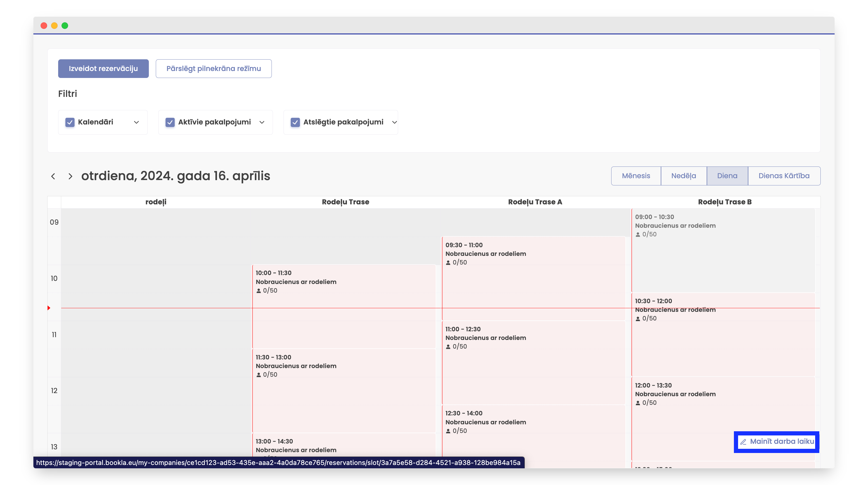Click person icon in 11:30 - 13:00 slot
This screenshot has height=485, width=868.
258,375
